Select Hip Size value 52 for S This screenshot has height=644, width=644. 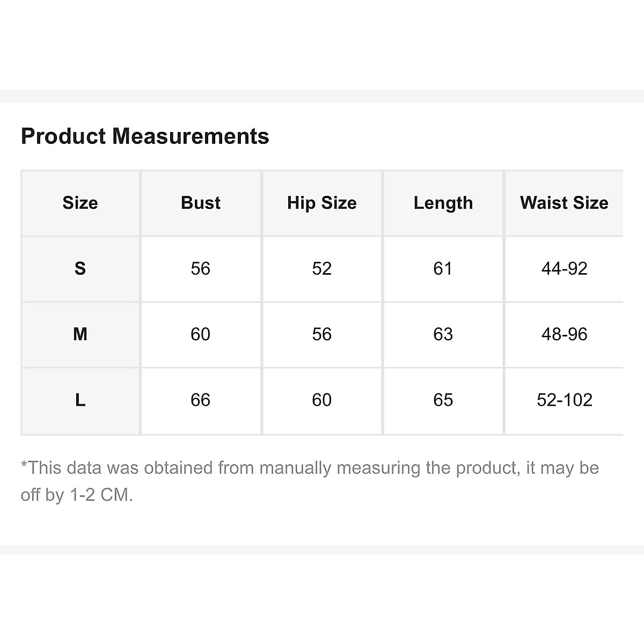point(322,268)
